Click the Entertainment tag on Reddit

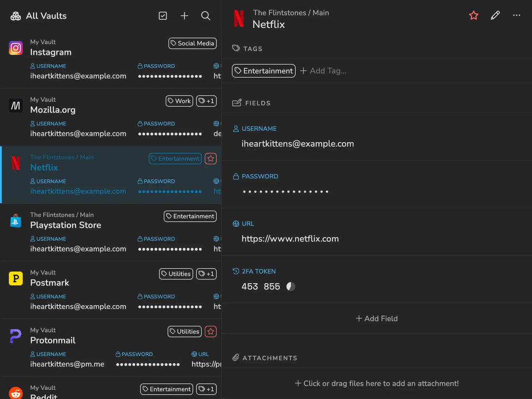point(167,389)
